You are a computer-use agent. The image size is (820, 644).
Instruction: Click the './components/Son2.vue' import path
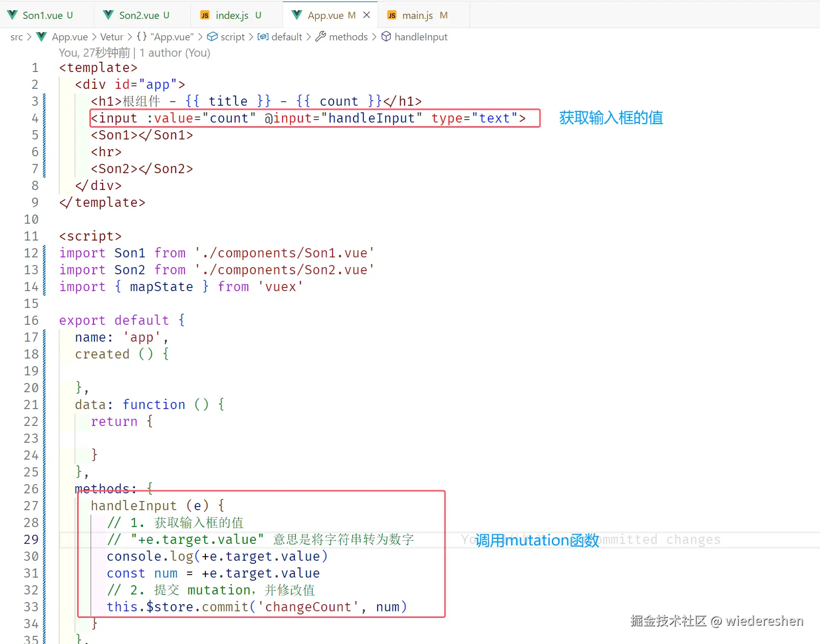(285, 270)
